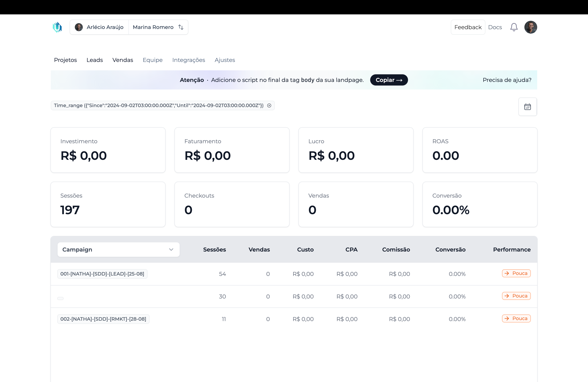Click the empty campaign name tag
The image size is (588, 382).
pos(60,298)
